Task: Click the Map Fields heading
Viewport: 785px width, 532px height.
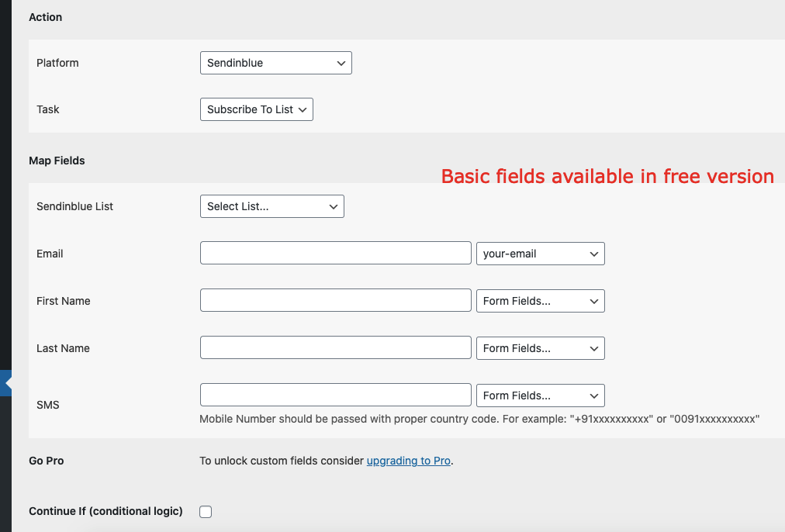Action: pyautogui.click(x=57, y=161)
